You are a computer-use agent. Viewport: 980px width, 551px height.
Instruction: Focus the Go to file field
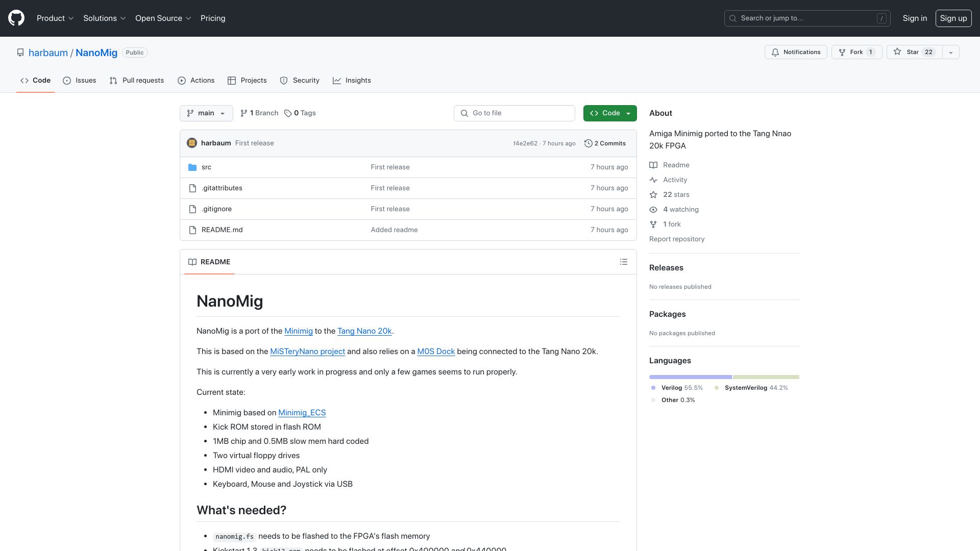click(514, 113)
